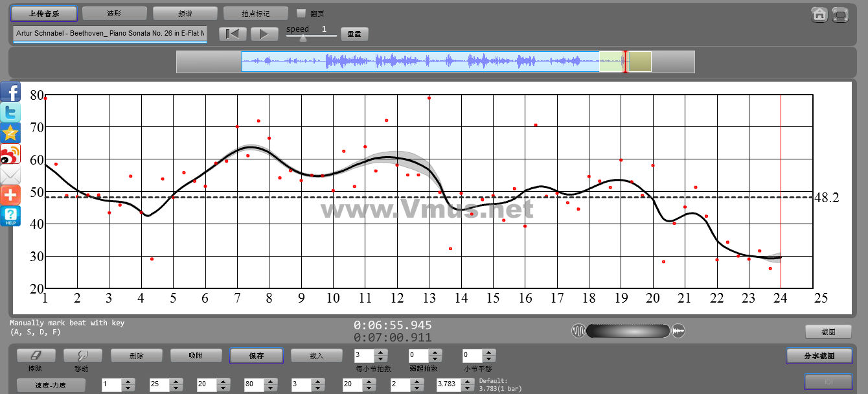Image resolution: width=868 pixels, height=394 pixels.
Task: Click the 上传音乐 upload music button
Action: [43, 13]
